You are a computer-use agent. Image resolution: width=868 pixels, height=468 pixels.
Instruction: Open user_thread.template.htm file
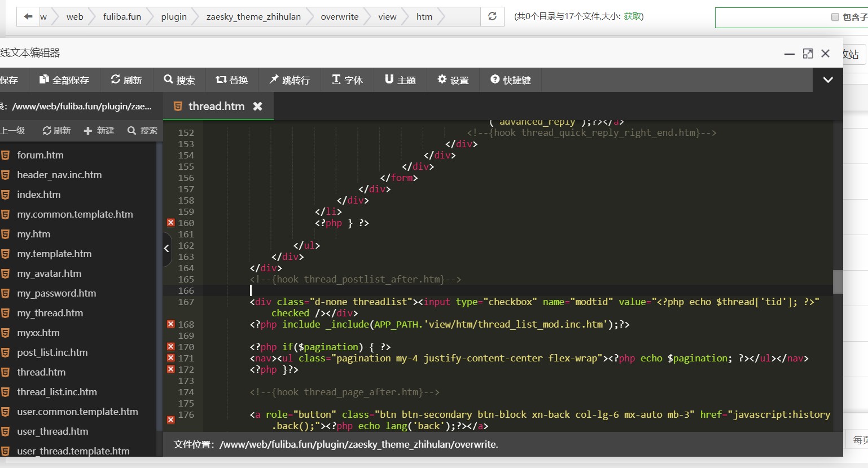coord(73,451)
